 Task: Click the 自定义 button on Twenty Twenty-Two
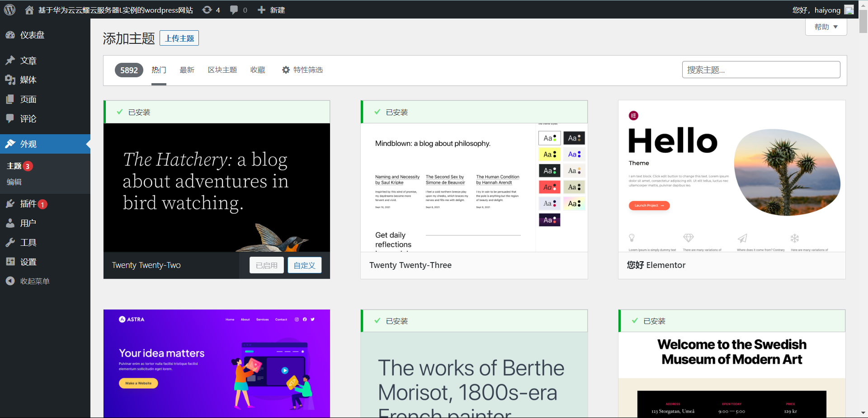coord(305,265)
